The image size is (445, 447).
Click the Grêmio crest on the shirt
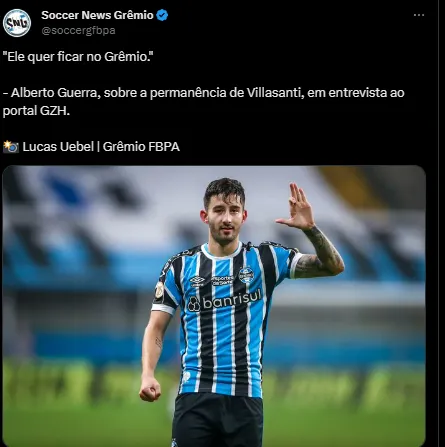click(246, 275)
